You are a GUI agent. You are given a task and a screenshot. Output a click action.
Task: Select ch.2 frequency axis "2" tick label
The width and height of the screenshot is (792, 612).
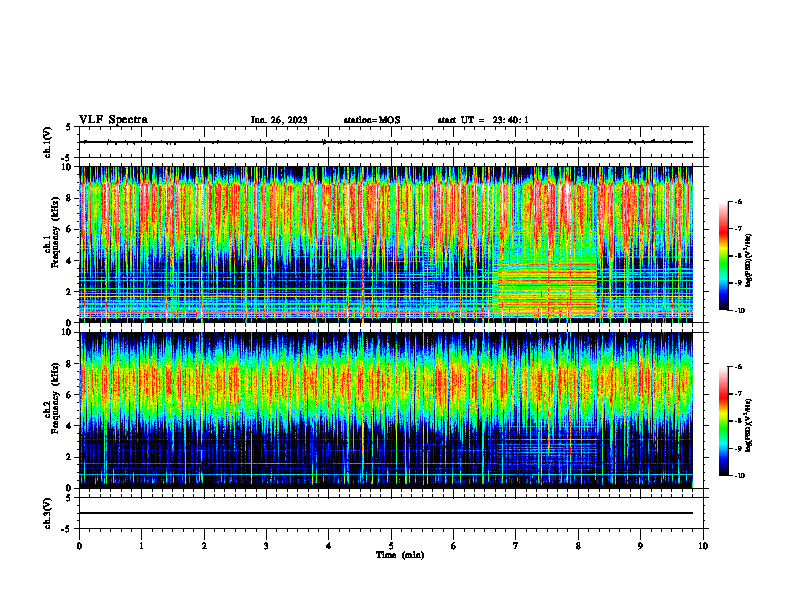pyautogui.click(x=69, y=457)
